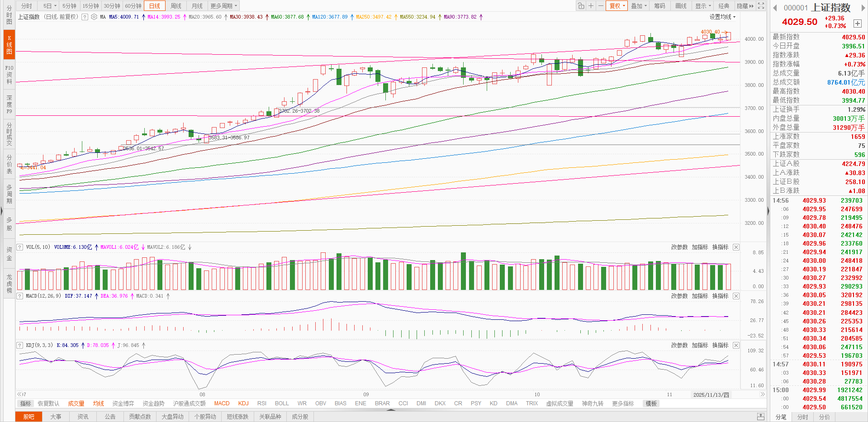This screenshot has width=868, height=422.
Task: Add index to watchlist with plus box
Action: 857,24
